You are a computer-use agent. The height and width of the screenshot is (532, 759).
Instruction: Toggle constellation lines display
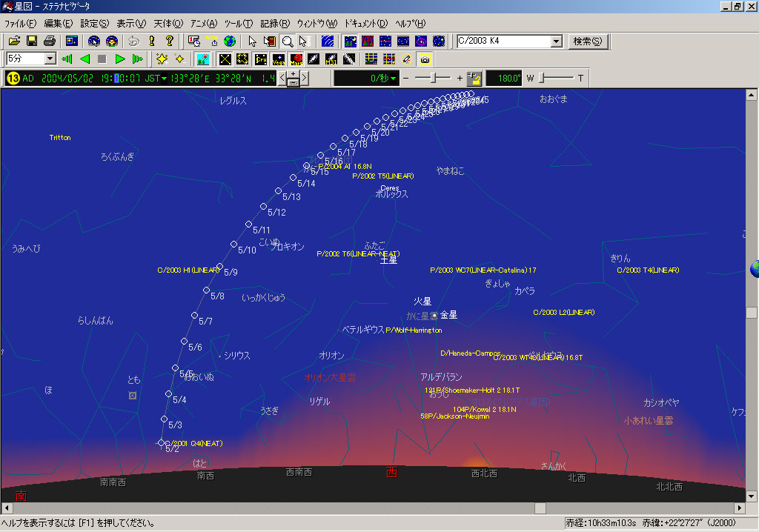225,59
